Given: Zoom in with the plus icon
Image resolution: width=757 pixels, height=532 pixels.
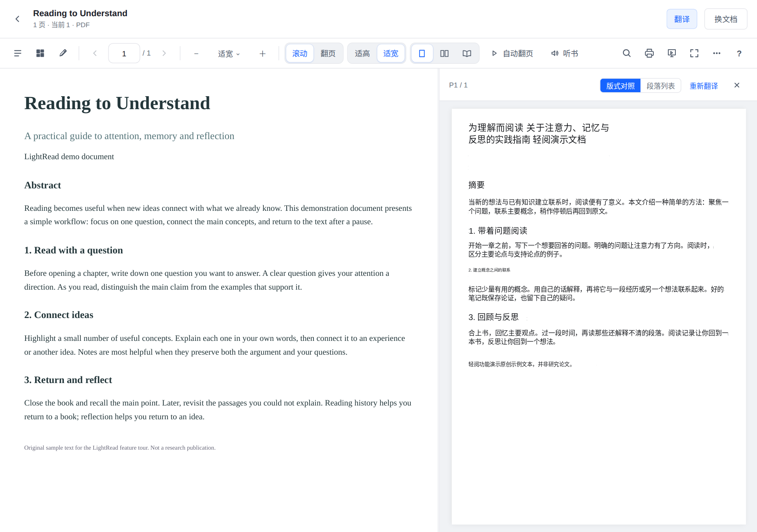Looking at the screenshot, I should [263, 54].
